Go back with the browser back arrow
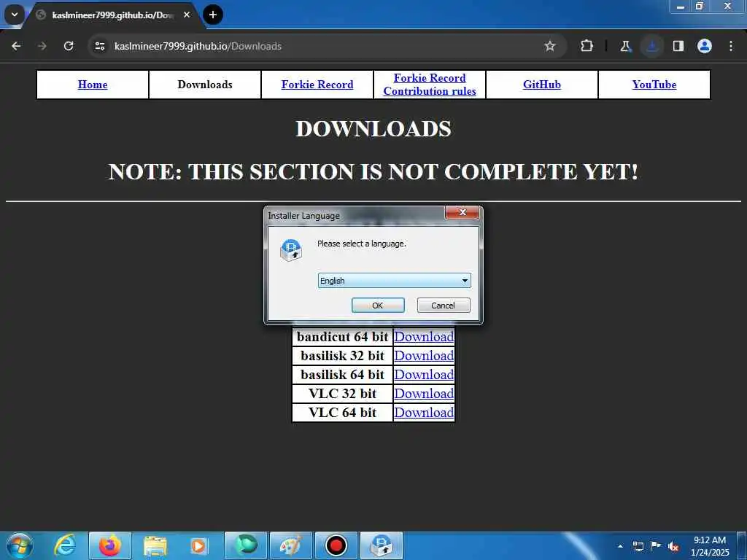The height and width of the screenshot is (560, 747). click(16, 46)
